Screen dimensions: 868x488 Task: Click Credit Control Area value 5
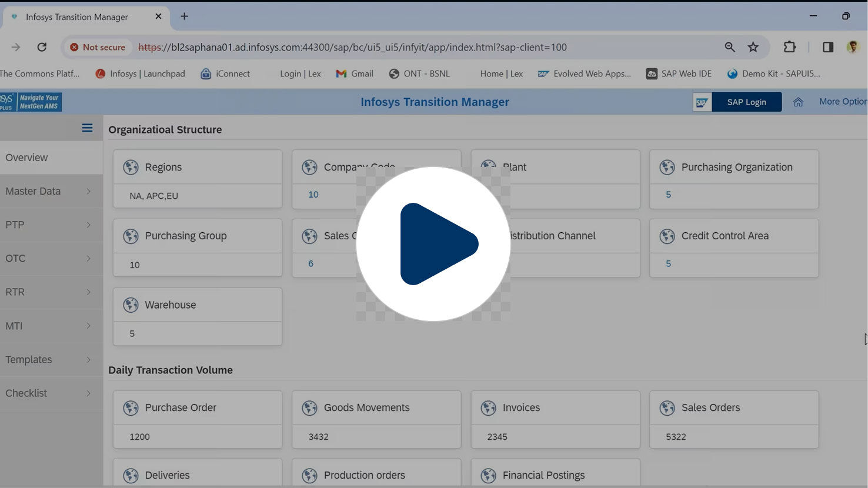[x=668, y=263]
